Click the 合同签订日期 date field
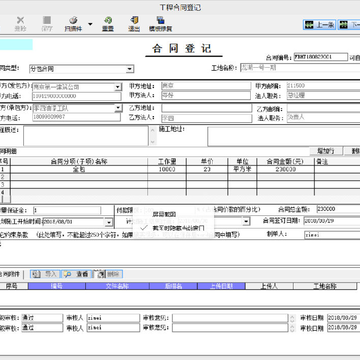This screenshot has width=360, height=360. coord(332,221)
